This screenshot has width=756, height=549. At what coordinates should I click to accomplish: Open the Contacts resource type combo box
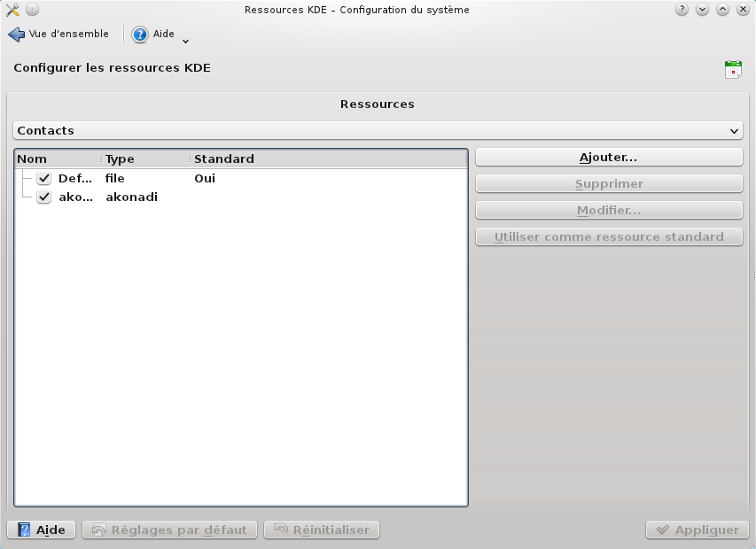[x=378, y=130]
